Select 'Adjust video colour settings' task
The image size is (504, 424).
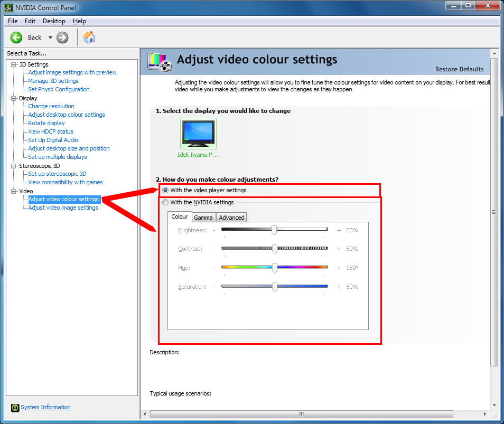63,199
